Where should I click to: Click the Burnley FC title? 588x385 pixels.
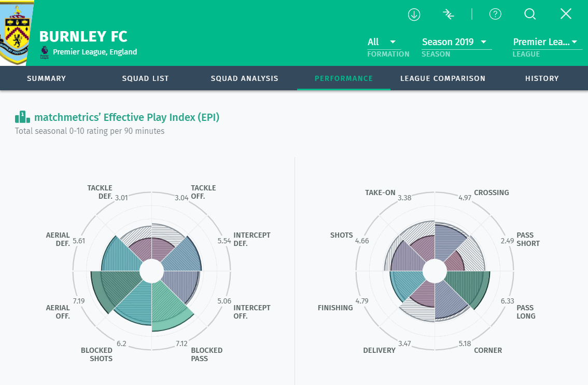click(x=83, y=37)
